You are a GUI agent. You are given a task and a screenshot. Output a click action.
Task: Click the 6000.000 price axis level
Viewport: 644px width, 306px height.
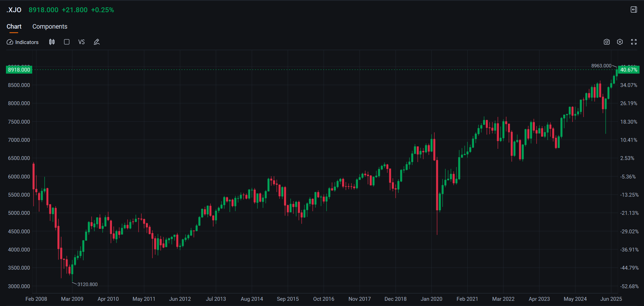(19, 177)
